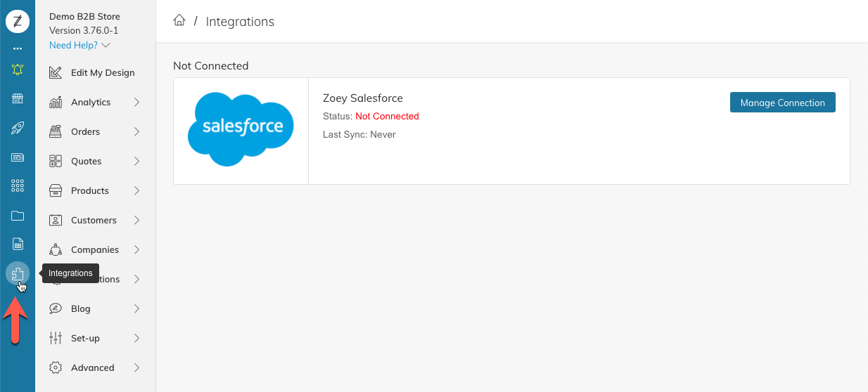
Task: Open the notifications bell icon
Action: pyautogui.click(x=18, y=70)
